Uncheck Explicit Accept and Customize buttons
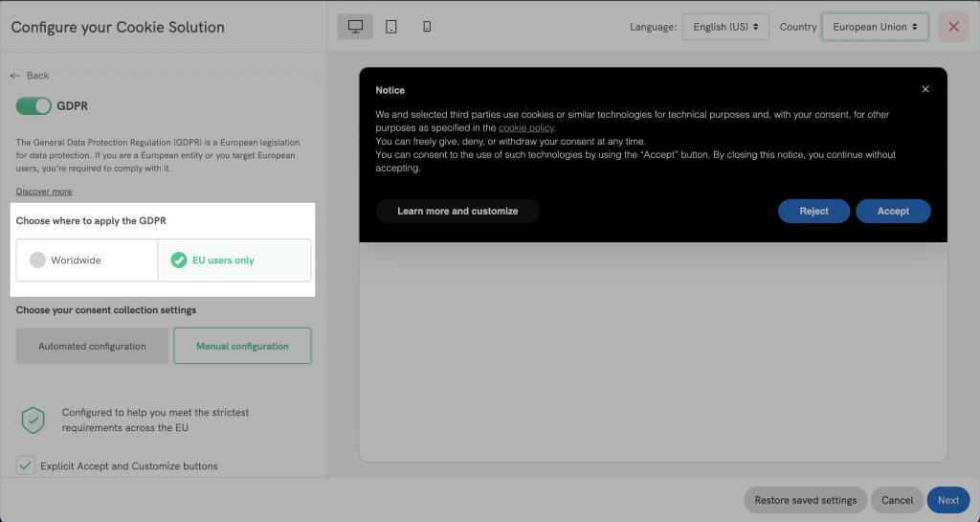This screenshot has height=522, width=980. point(26,465)
